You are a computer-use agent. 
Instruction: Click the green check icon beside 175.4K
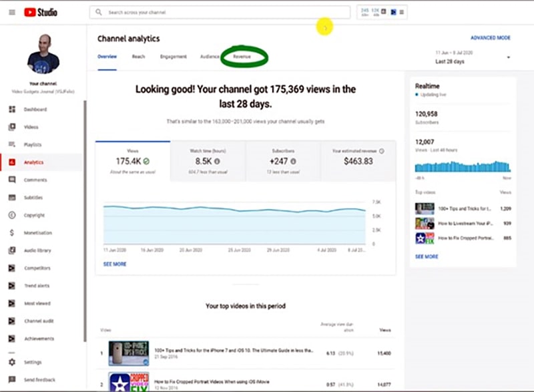[x=146, y=161]
